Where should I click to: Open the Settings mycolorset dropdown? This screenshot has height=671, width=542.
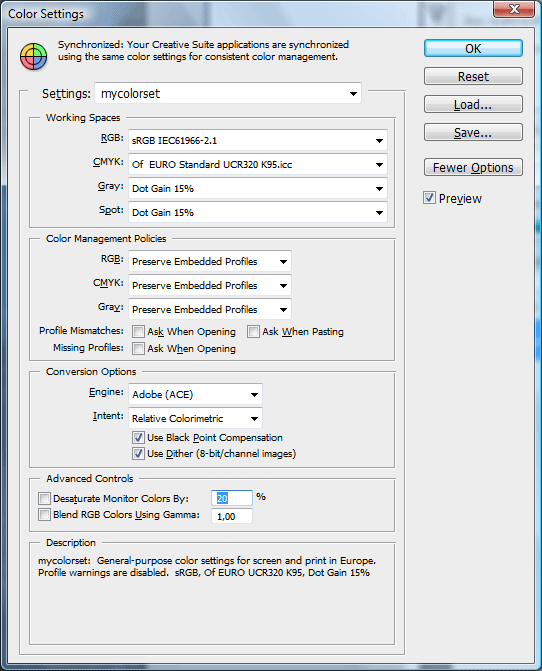tap(228, 93)
